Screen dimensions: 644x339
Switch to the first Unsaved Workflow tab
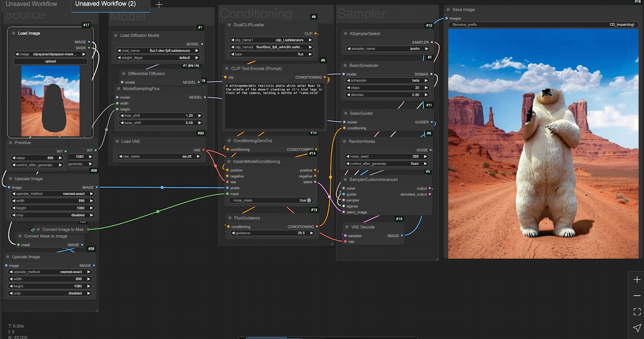click(x=31, y=4)
